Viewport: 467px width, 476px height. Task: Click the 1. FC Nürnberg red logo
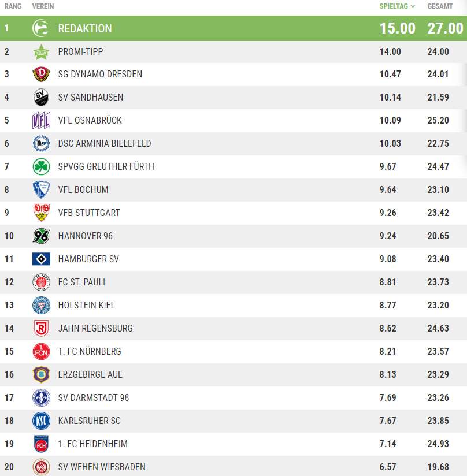point(41,351)
